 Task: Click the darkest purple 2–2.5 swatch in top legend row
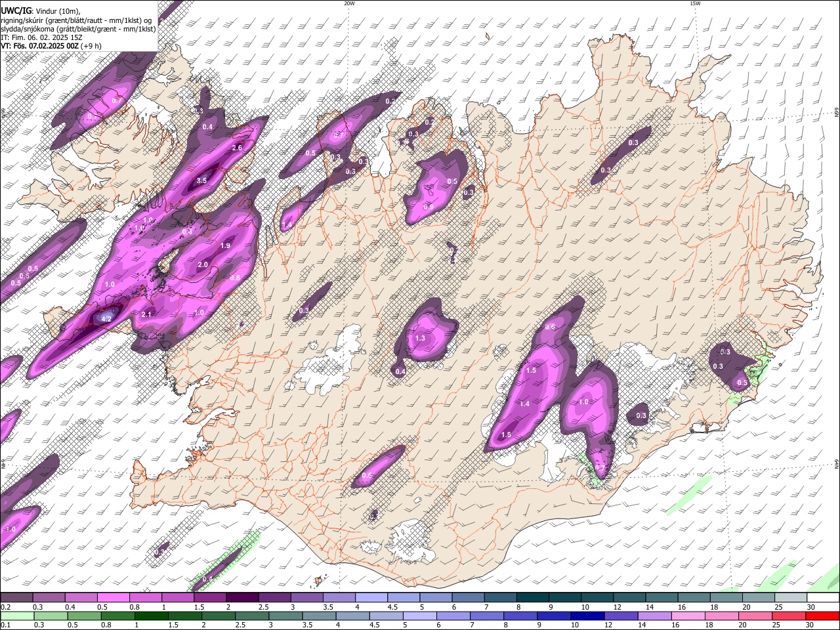241,598
